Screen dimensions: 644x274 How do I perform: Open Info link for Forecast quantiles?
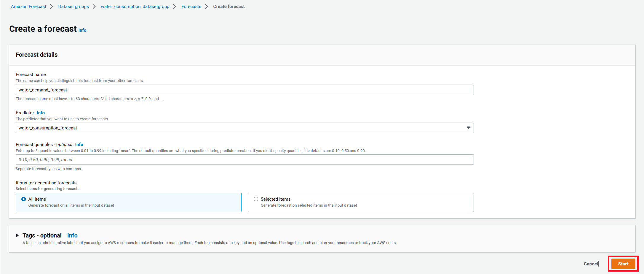[x=79, y=145]
